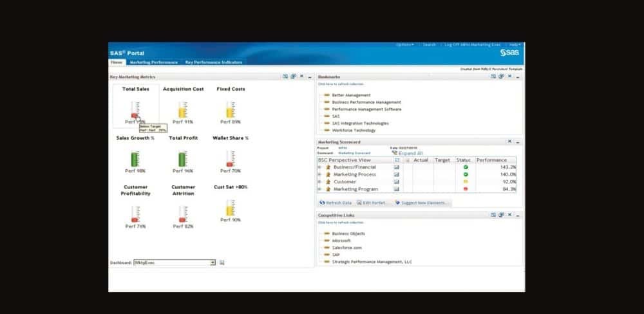Open the Options menu in top bar
This screenshot has height=314, width=644.
point(404,45)
